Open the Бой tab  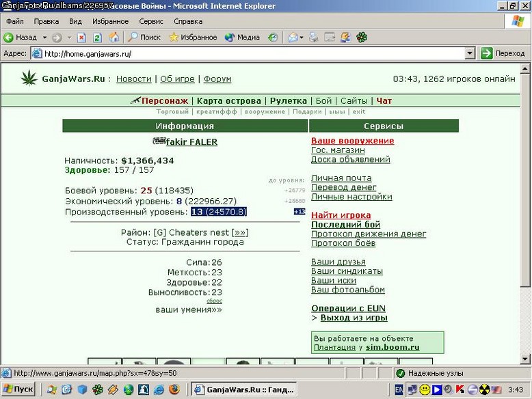[x=323, y=100]
